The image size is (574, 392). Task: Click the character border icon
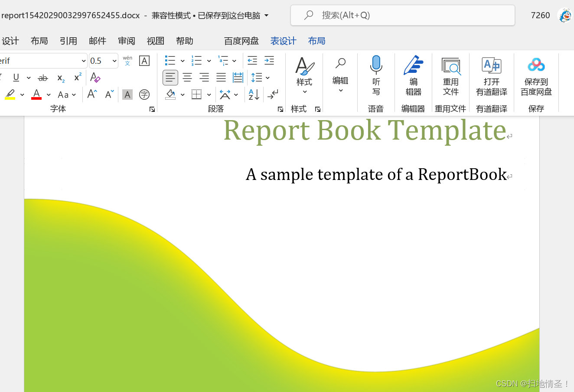144,61
